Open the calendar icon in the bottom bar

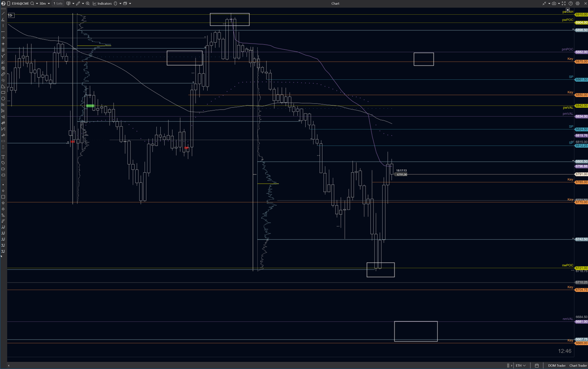coord(537,366)
